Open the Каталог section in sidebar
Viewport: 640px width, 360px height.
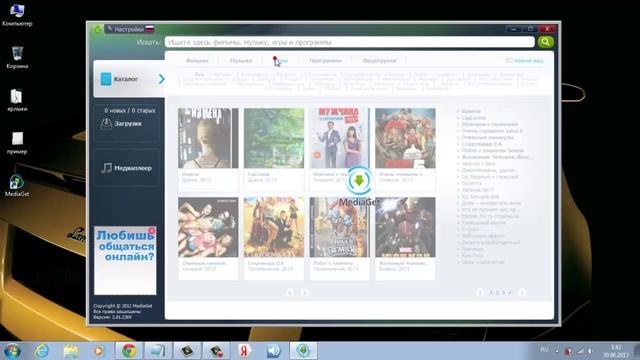129,79
